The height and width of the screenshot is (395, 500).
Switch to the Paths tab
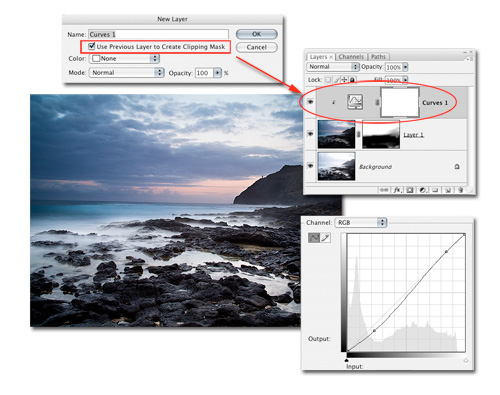tap(378, 57)
